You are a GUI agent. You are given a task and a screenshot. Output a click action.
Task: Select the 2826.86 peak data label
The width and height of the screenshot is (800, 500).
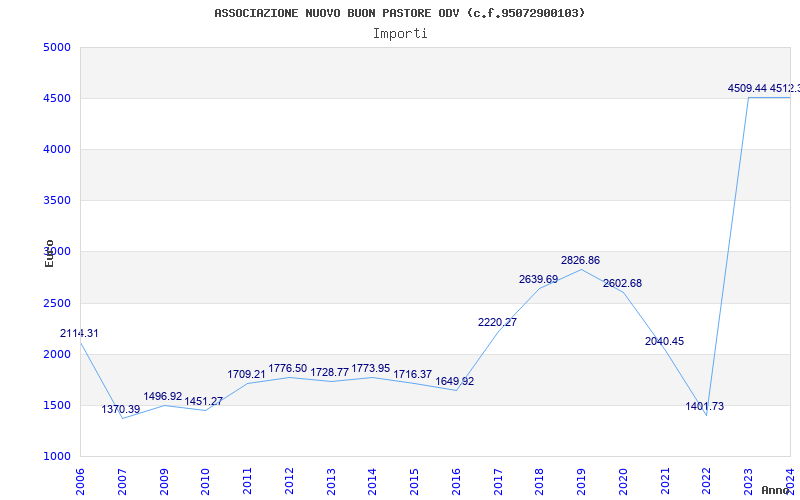pos(581,260)
